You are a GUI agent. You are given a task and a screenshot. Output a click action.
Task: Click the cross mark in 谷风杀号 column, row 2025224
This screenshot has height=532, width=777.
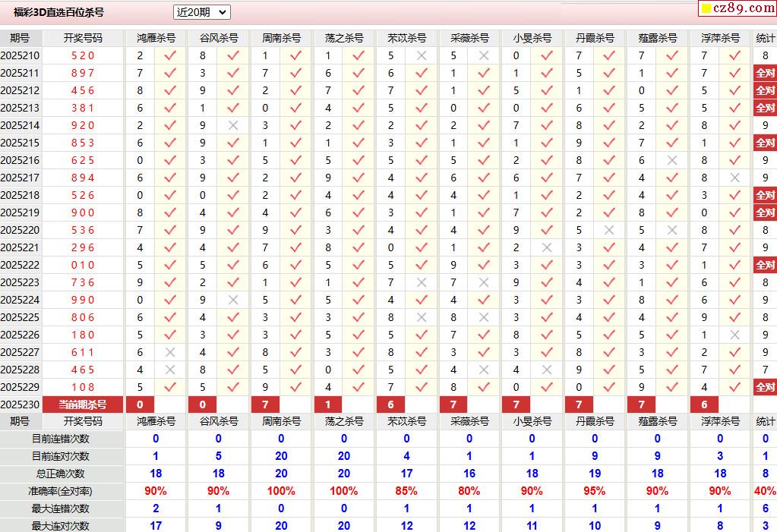(233, 300)
